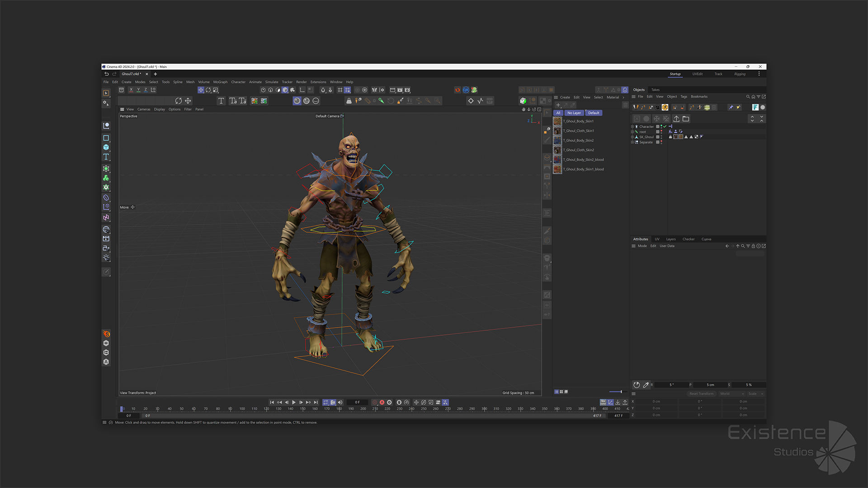Select the Scale tool in top toolbar

216,90
